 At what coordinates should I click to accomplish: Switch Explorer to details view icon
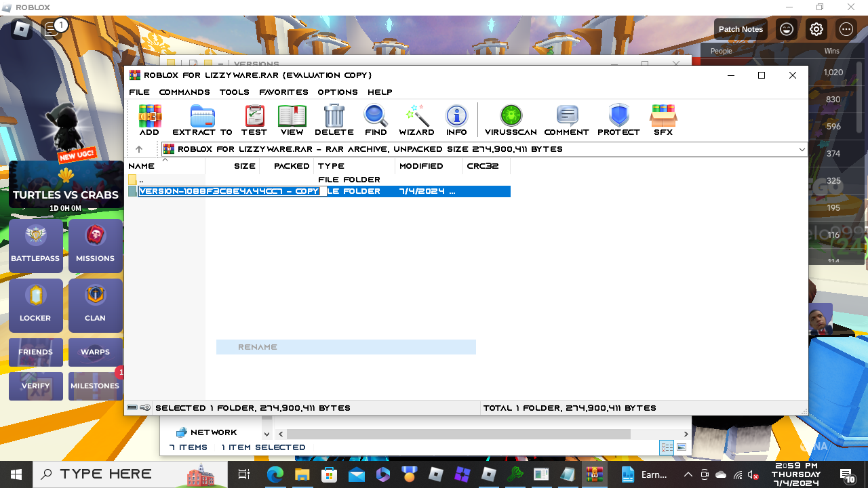pyautogui.click(x=667, y=447)
